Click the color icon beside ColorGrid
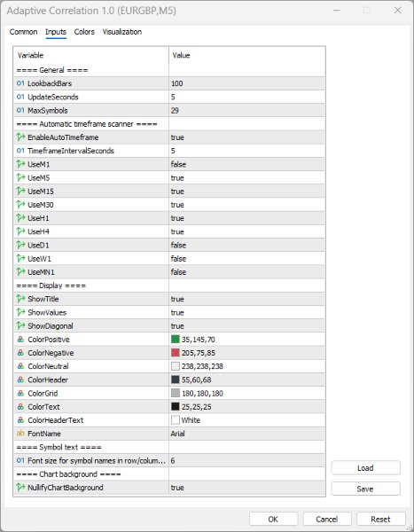The height and width of the screenshot is (532, 414). tap(20, 393)
